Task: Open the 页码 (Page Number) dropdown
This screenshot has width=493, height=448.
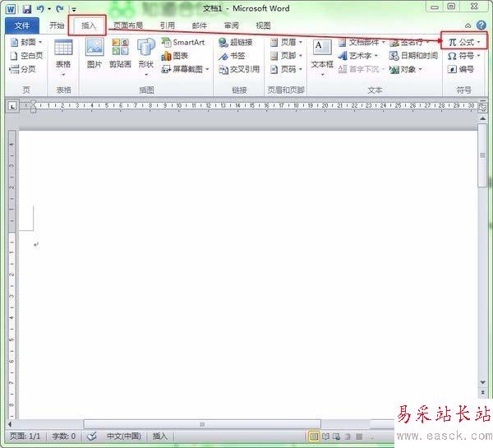Action: tap(287, 69)
